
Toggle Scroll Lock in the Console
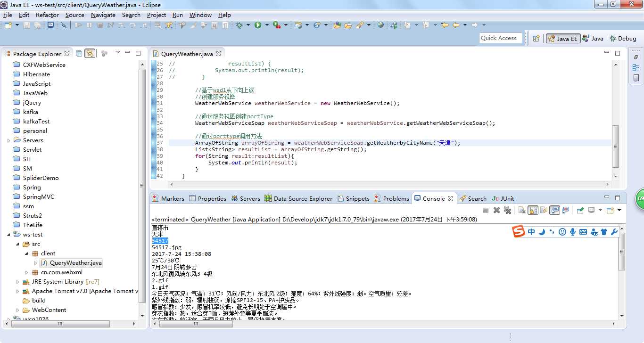click(x=533, y=210)
